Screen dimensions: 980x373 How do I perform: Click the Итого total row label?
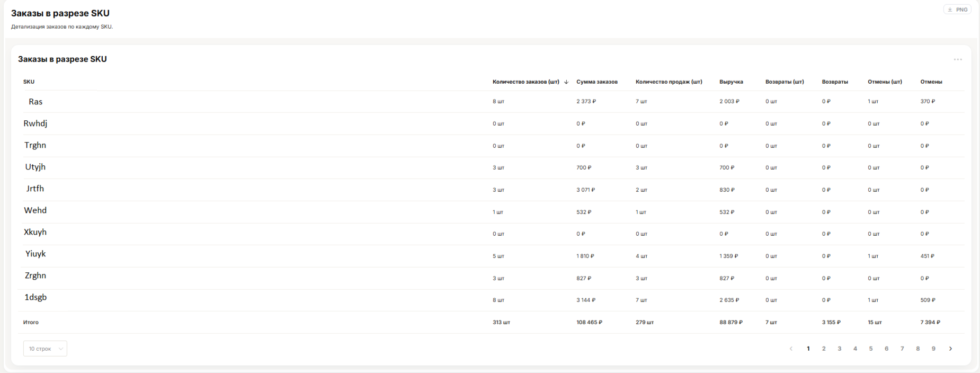pos(31,322)
